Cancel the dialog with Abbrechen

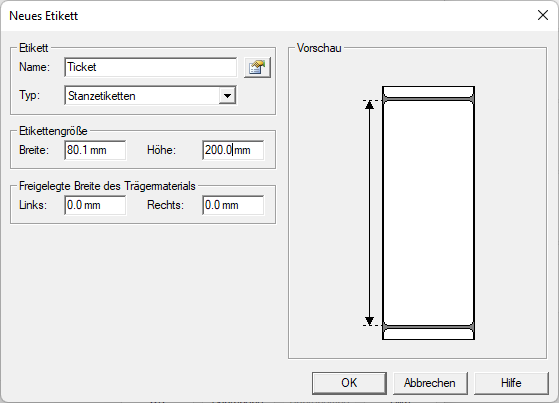click(x=430, y=383)
